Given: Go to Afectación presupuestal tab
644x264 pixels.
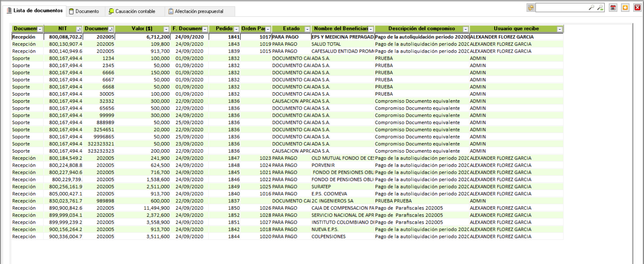Looking at the screenshot, I should tap(196, 11).
